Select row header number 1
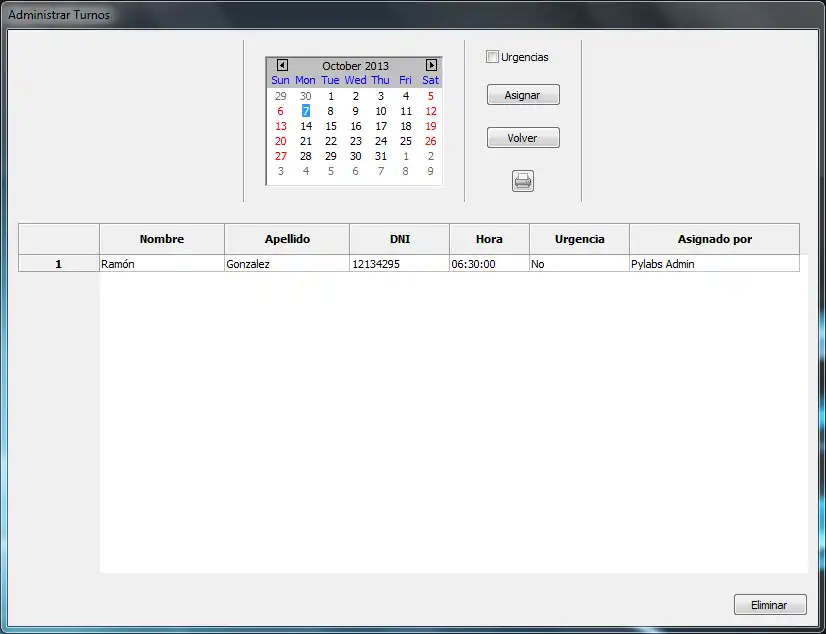 pos(58,264)
